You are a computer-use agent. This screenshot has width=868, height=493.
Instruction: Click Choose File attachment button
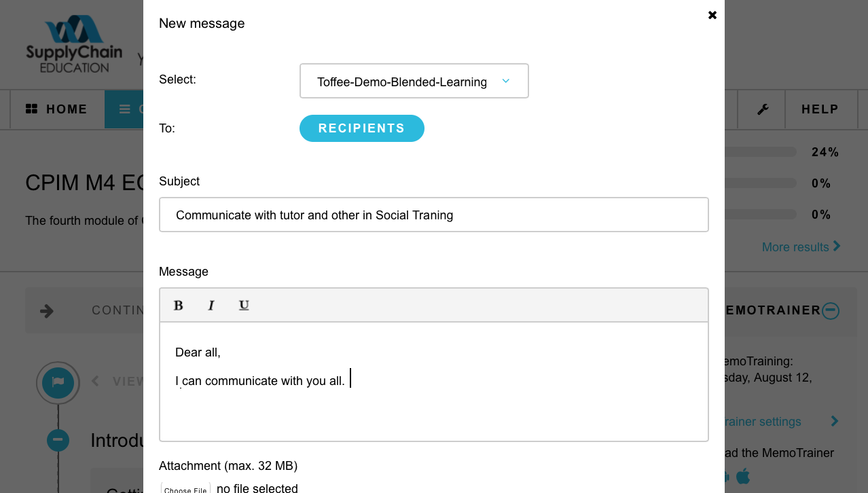[x=186, y=489]
